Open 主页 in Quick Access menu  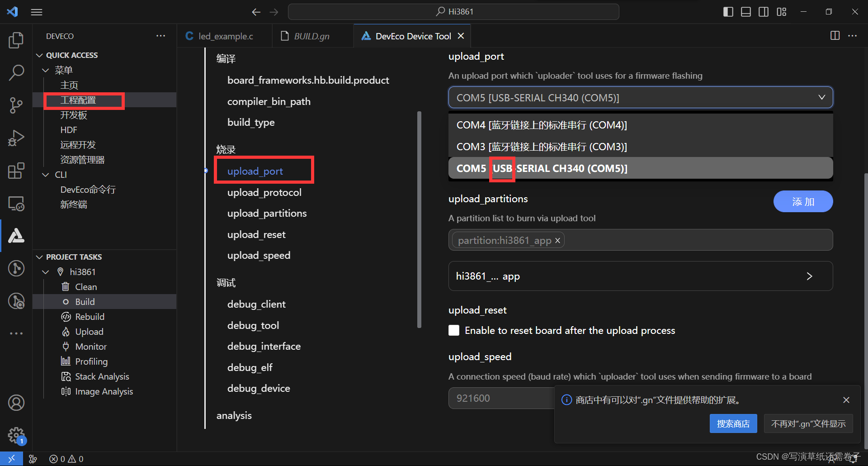point(69,85)
